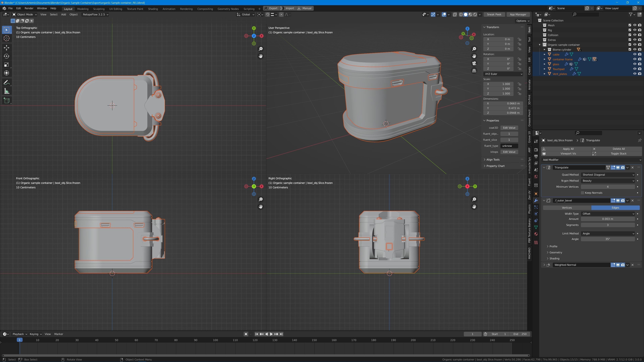Select the Rotate tool in the toolbar
This screenshot has height=362, width=644.
point(7,56)
